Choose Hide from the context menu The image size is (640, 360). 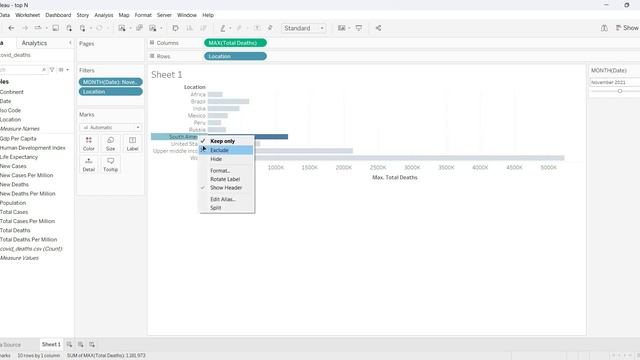[x=216, y=159]
